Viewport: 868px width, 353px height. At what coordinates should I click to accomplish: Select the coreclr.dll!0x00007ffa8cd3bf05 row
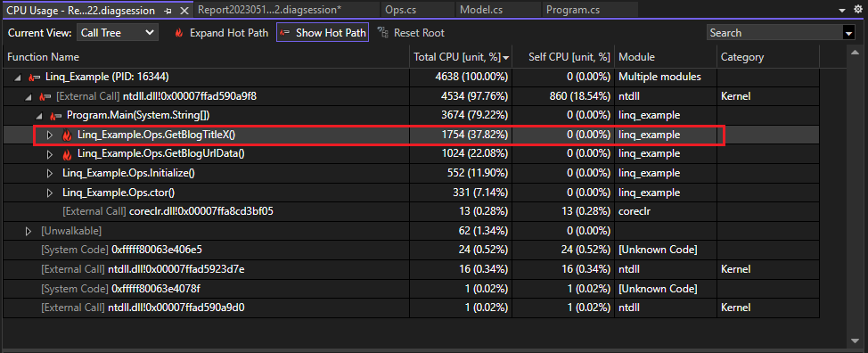click(411, 211)
